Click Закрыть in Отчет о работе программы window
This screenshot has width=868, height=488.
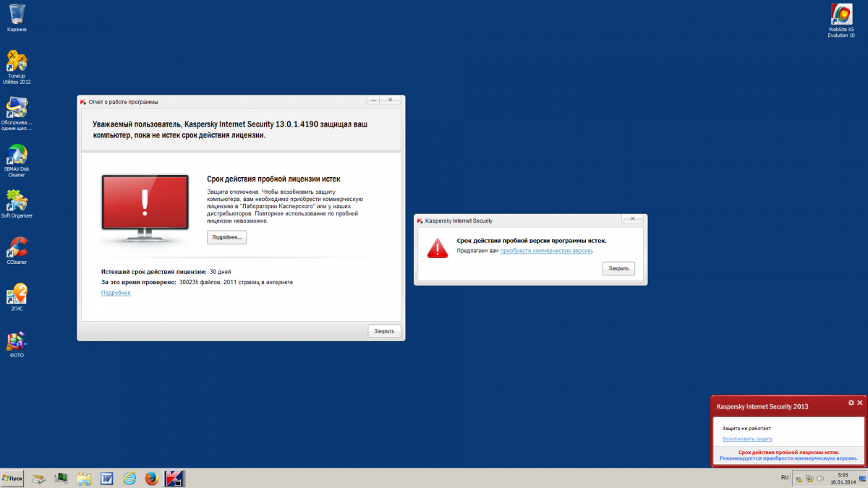pyautogui.click(x=384, y=331)
